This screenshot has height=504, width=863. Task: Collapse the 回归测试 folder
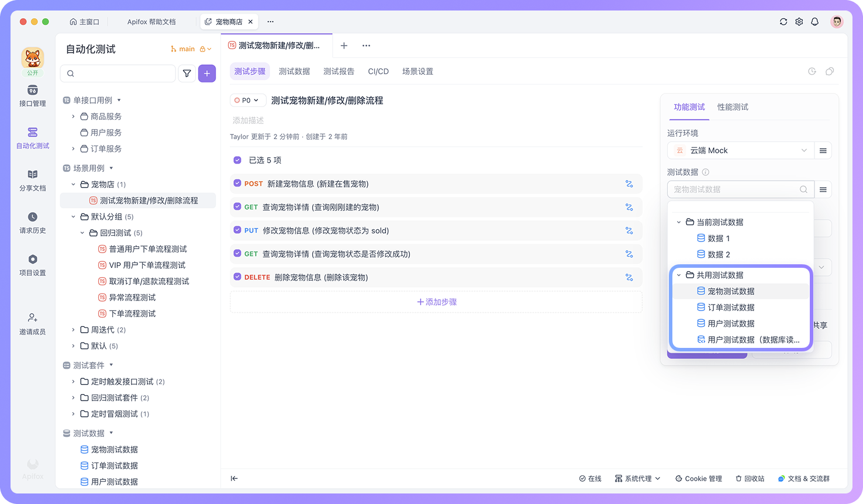tap(82, 233)
